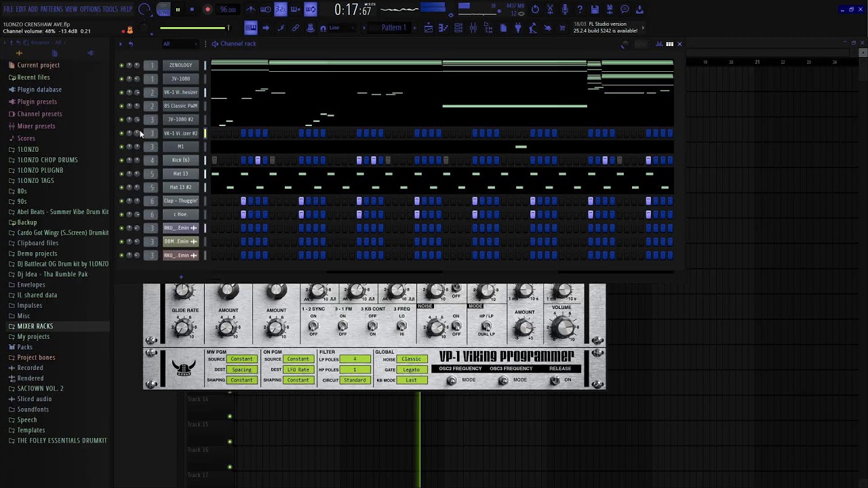This screenshot has width=868, height=488.
Task: Flip the 3 KB CONT toggle switch
Action: point(372,327)
